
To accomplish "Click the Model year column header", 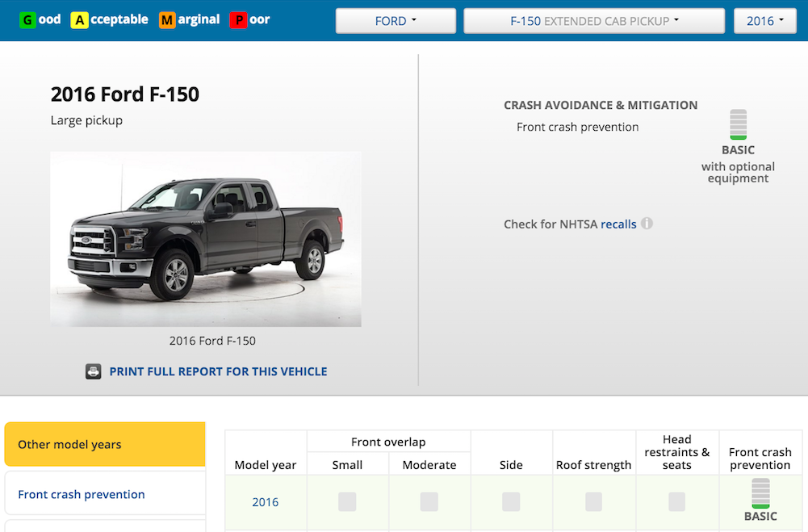I will 266,465.
